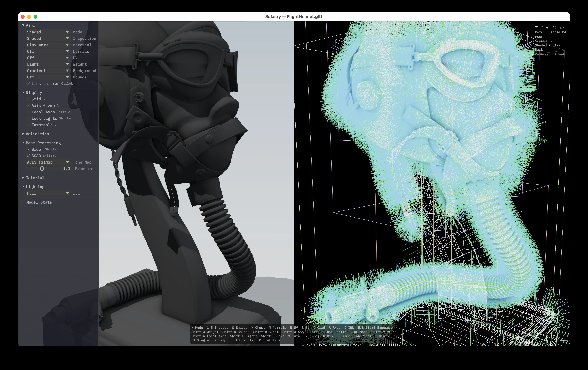This screenshot has height=370, width=588.
Task: Maximize the window with green button
Action: click(35, 17)
